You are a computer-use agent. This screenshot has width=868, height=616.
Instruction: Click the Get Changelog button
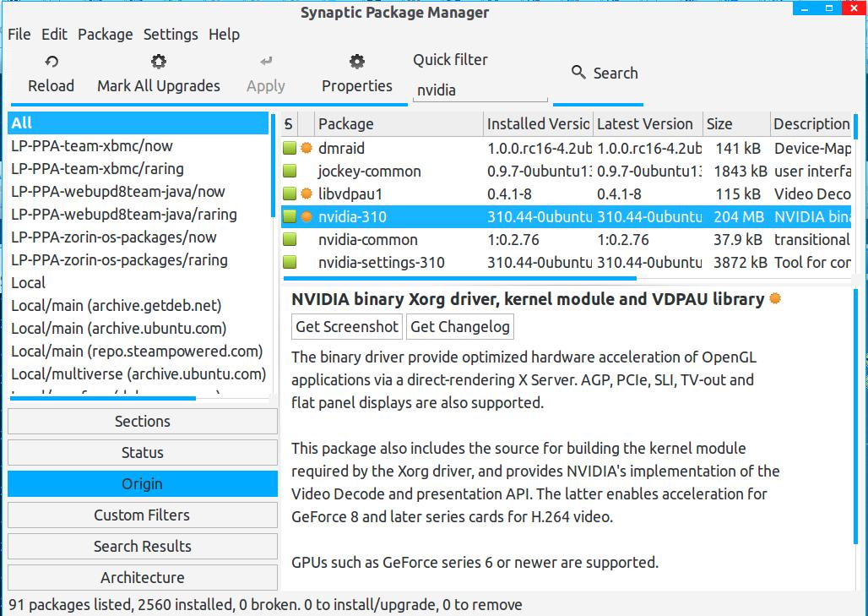460,327
